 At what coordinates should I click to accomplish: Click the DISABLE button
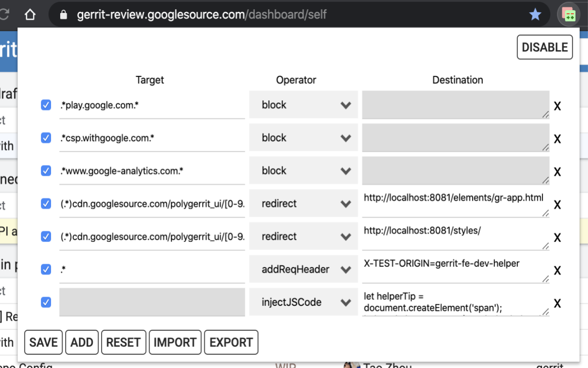tap(545, 47)
